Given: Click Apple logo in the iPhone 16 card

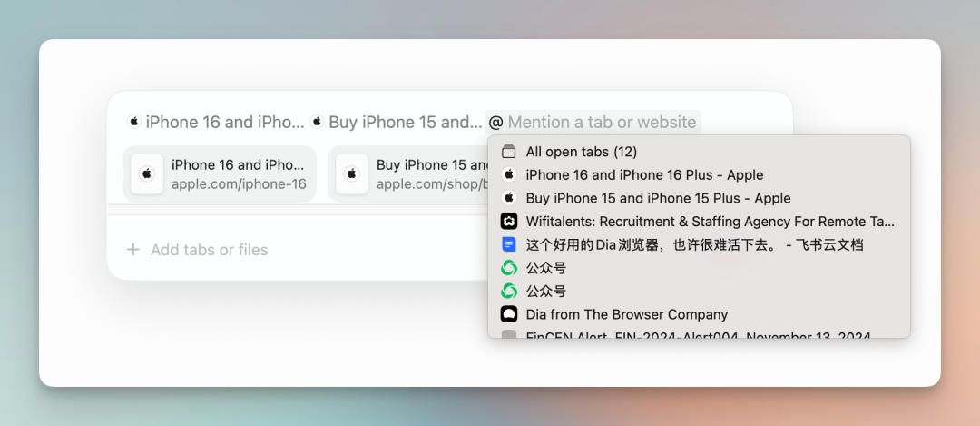Looking at the screenshot, I should 147,173.
